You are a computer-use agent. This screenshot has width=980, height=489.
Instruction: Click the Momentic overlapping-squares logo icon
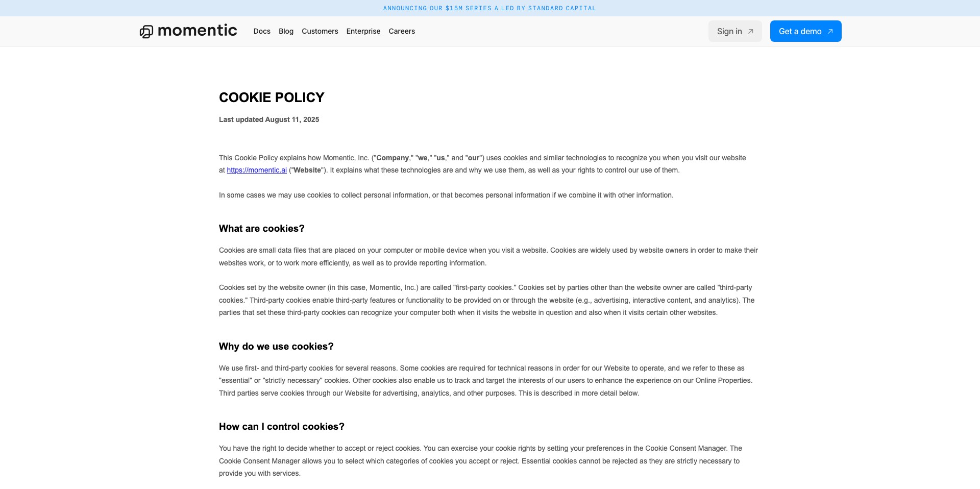(x=146, y=32)
